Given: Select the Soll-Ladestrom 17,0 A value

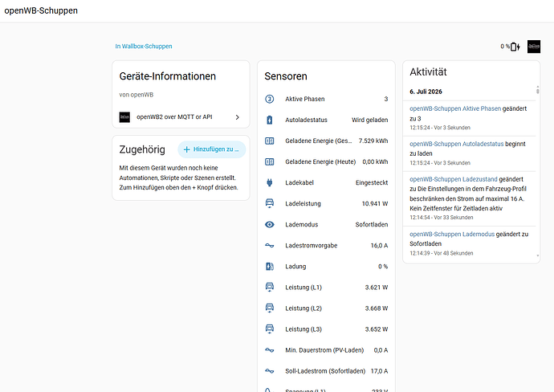Looking at the screenshot, I should click(379, 371).
